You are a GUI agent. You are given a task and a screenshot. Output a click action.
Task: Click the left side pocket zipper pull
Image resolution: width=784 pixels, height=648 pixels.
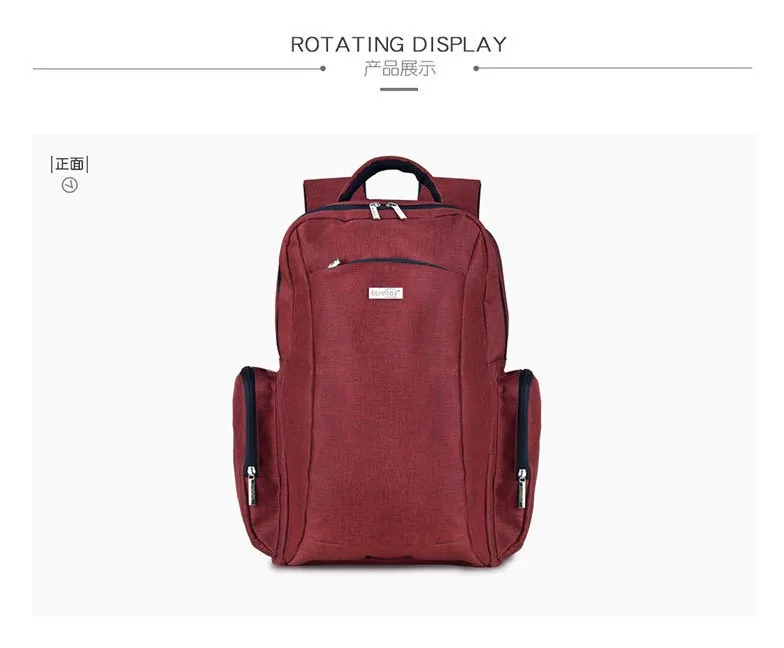(251, 486)
